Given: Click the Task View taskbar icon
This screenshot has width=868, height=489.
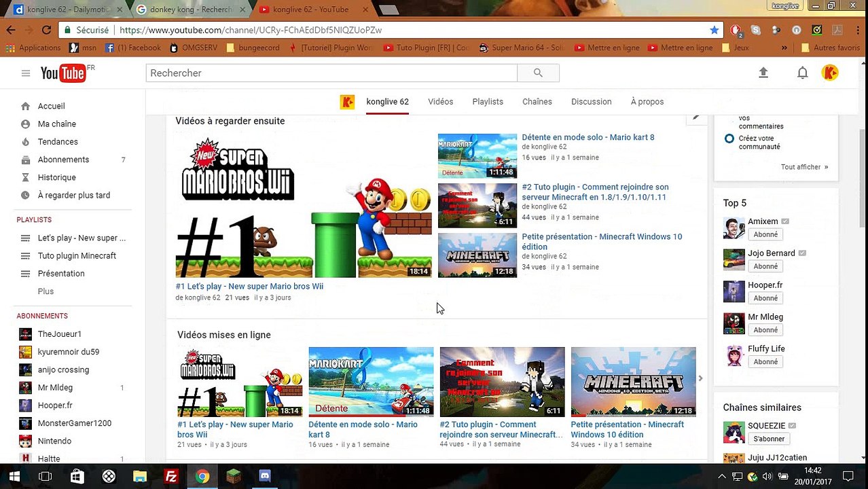Looking at the screenshot, I should 46,476.
